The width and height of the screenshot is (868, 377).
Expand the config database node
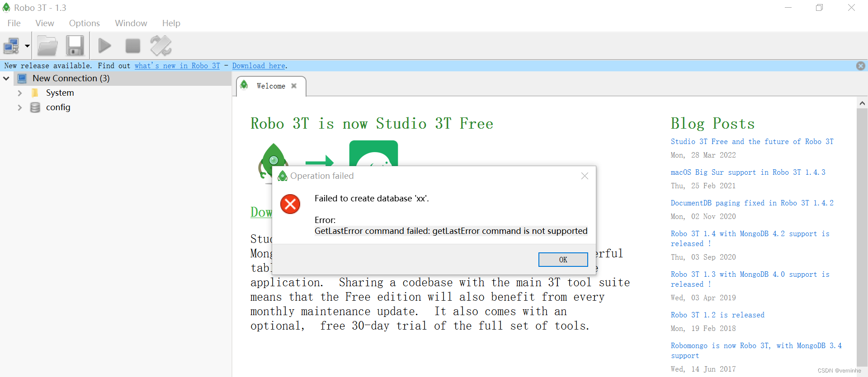[19, 107]
